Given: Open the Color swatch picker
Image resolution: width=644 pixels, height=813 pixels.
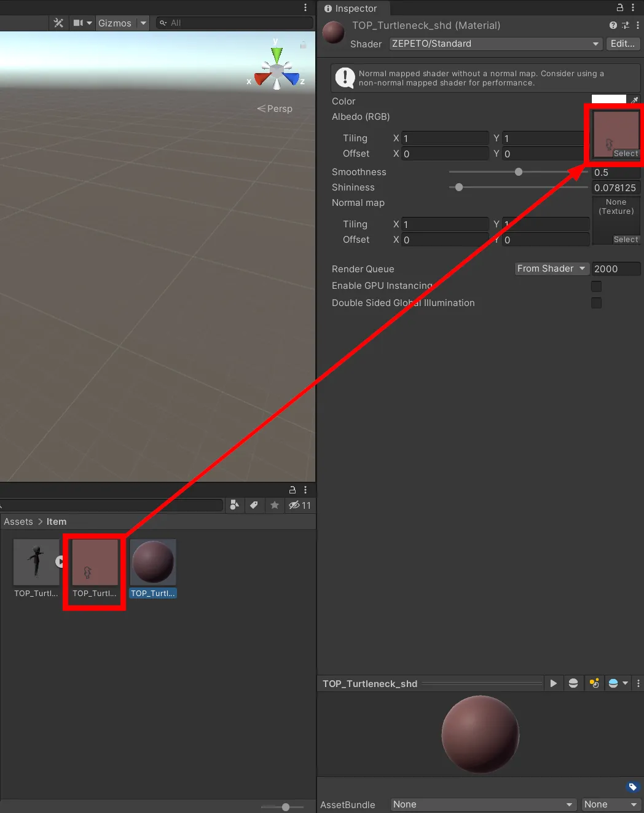Looking at the screenshot, I should pos(608,99).
